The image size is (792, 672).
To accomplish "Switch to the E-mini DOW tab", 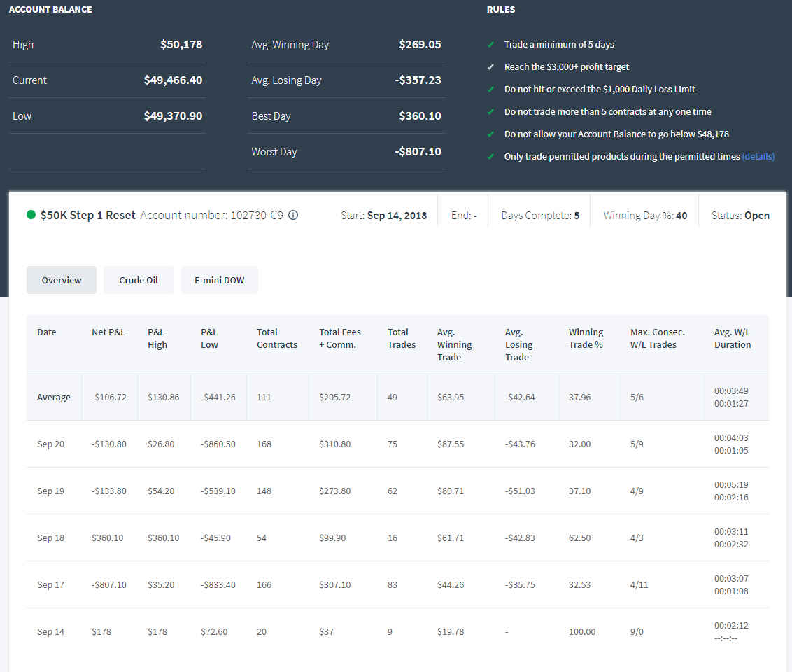I will [219, 280].
